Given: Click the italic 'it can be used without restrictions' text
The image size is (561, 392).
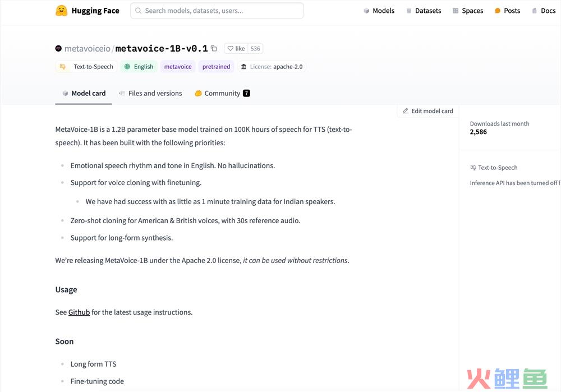Looking at the screenshot, I should coord(295,260).
